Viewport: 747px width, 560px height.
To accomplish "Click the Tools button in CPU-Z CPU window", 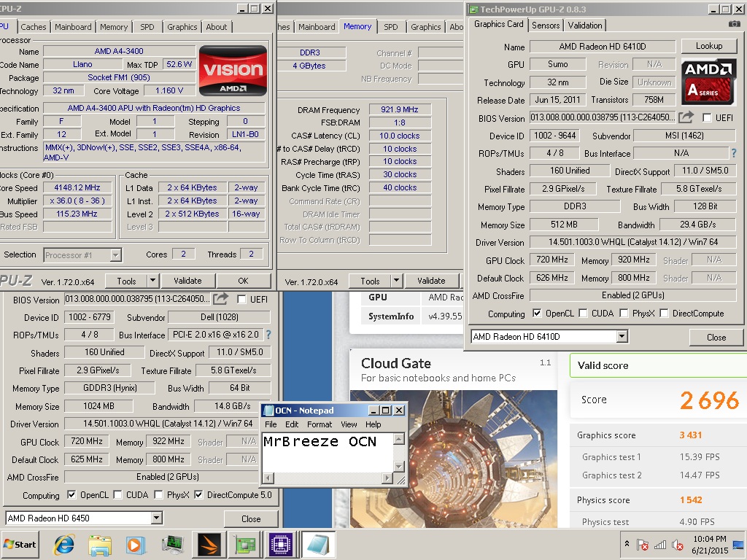I will [x=126, y=281].
